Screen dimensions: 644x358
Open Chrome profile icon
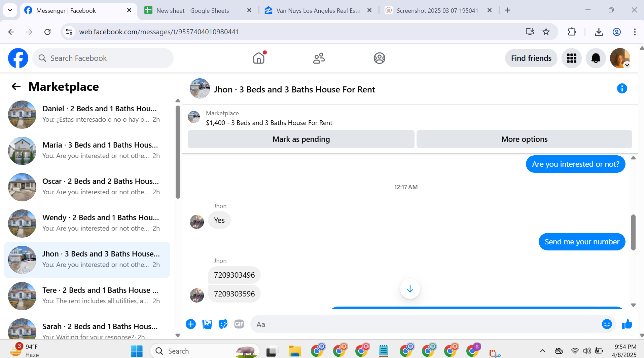[x=616, y=32]
